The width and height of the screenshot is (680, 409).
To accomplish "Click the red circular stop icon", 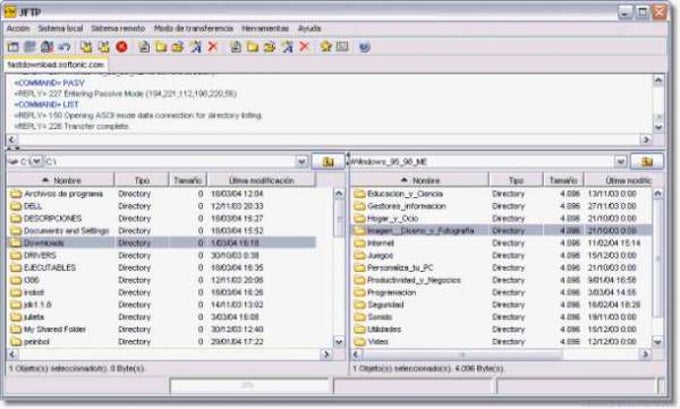I will 122,46.
